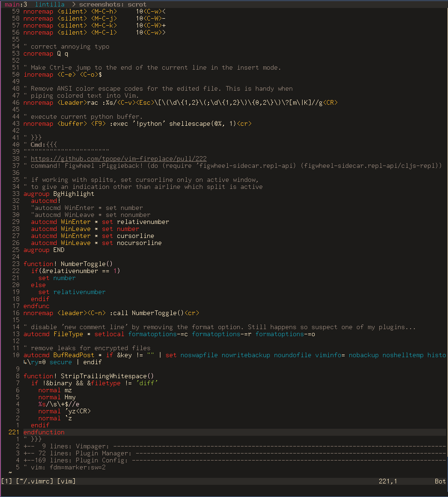Click the 'else' line in NumberToggle

38,285
